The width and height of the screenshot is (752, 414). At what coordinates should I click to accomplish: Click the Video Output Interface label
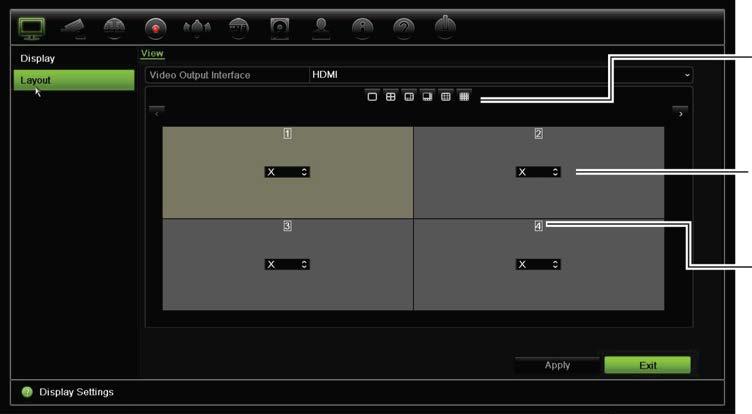tap(200, 75)
